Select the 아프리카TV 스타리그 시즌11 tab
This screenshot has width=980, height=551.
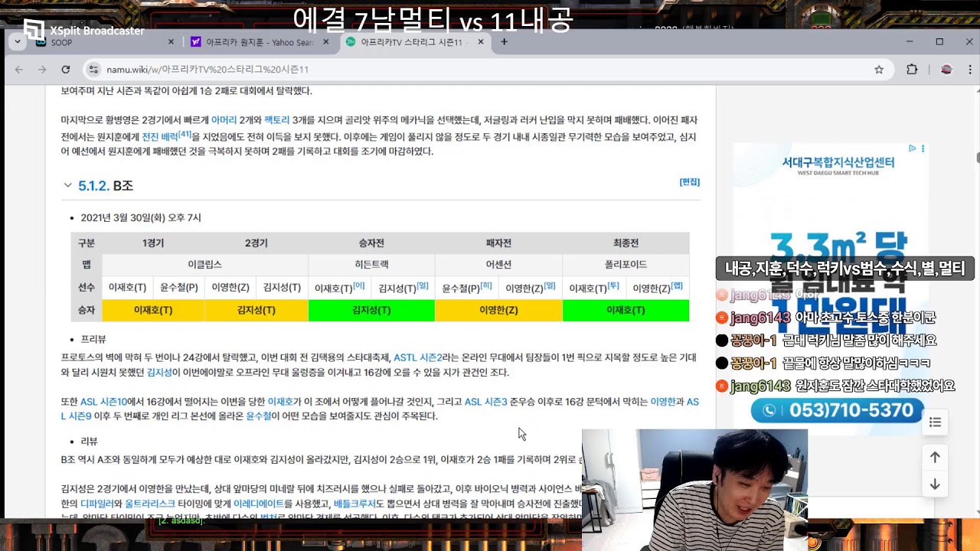(x=414, y=42)
